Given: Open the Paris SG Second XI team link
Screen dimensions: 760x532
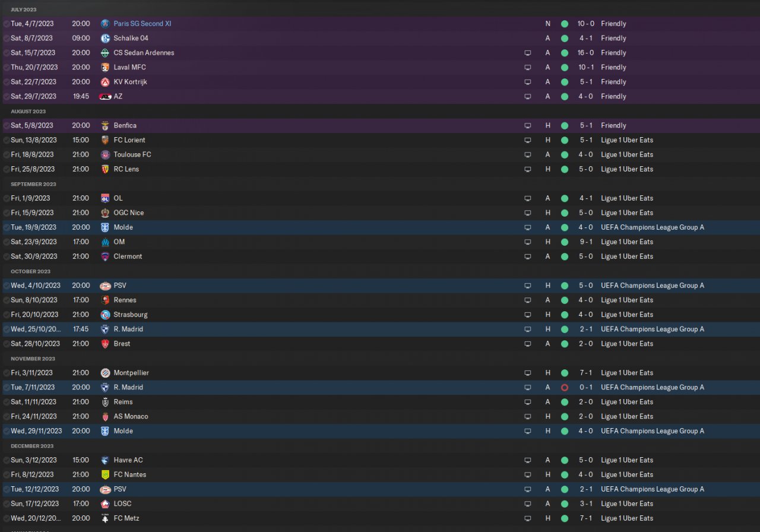Looking at the screenshot, I should click(142, 24).
